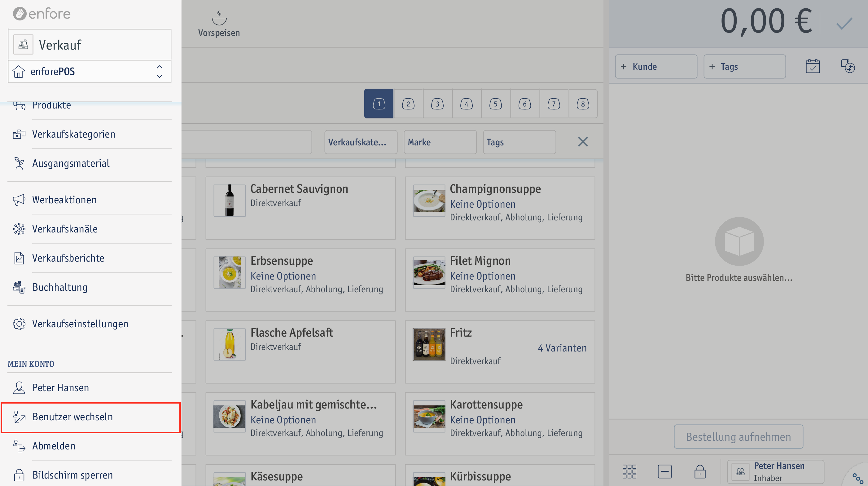Screen dimensions: 868x486
Task: Click the Verkaufsberichte chart icon
Action: [x=19, y=258]
